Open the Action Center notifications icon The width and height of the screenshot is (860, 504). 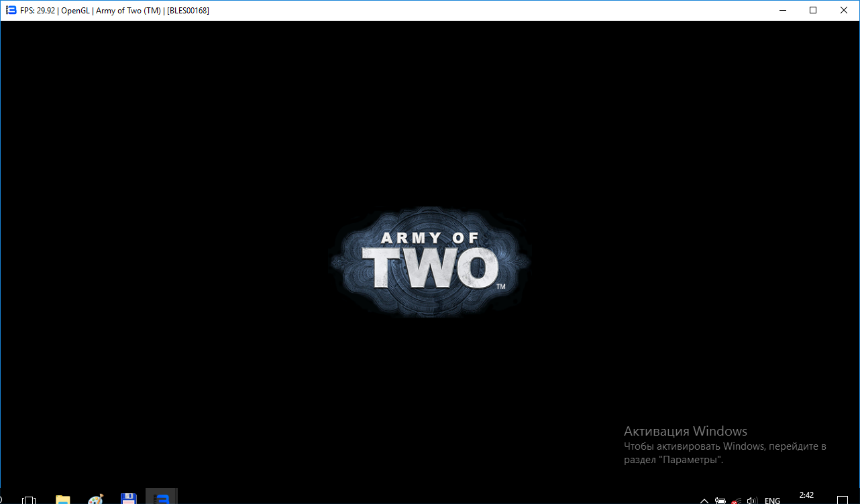[843, 500]
